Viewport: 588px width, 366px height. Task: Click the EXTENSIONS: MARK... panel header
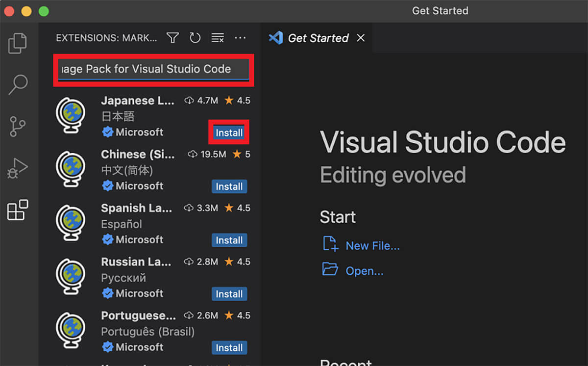click(107, 38)
